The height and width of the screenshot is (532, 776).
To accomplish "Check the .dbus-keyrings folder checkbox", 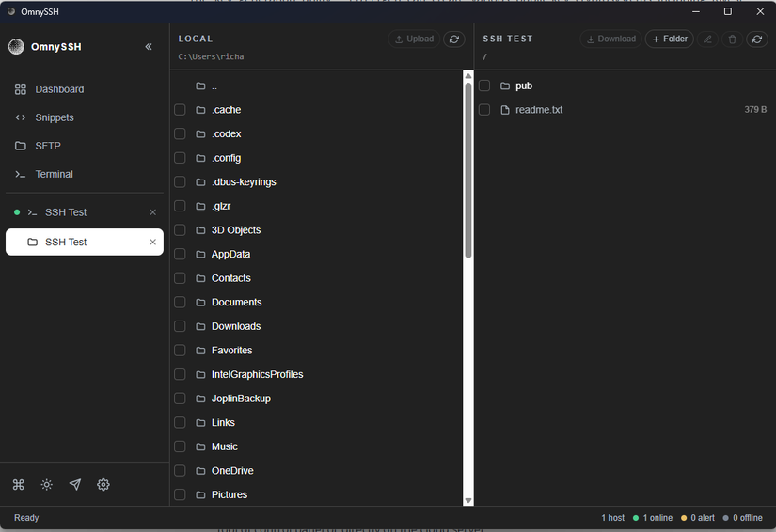I will pyautogui.click(x=181, y=182).
